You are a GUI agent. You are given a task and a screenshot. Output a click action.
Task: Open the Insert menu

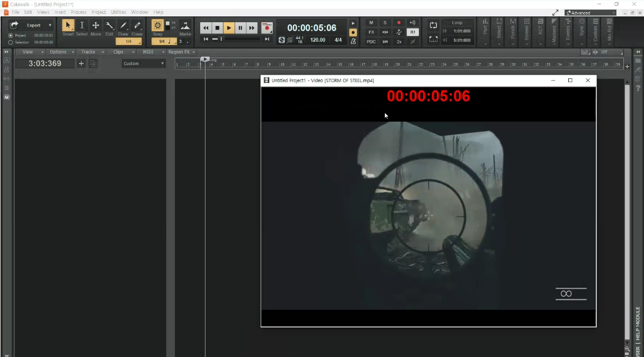click(60, 12)
